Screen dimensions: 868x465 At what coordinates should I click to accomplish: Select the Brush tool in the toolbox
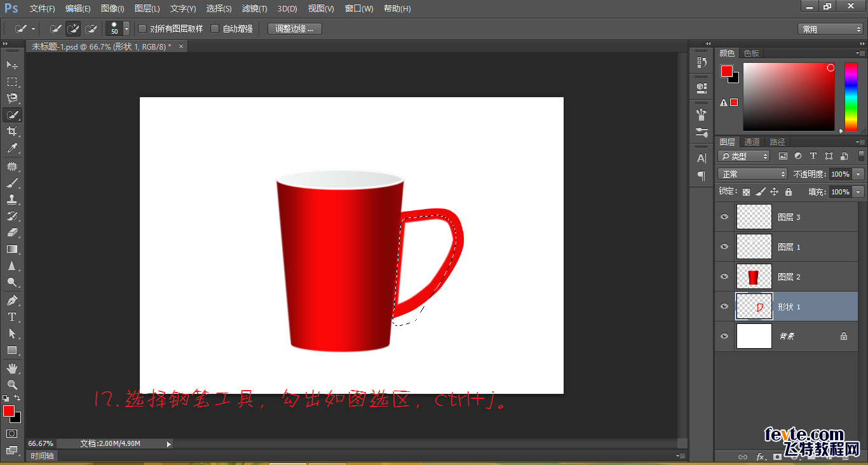click(12, 183)
